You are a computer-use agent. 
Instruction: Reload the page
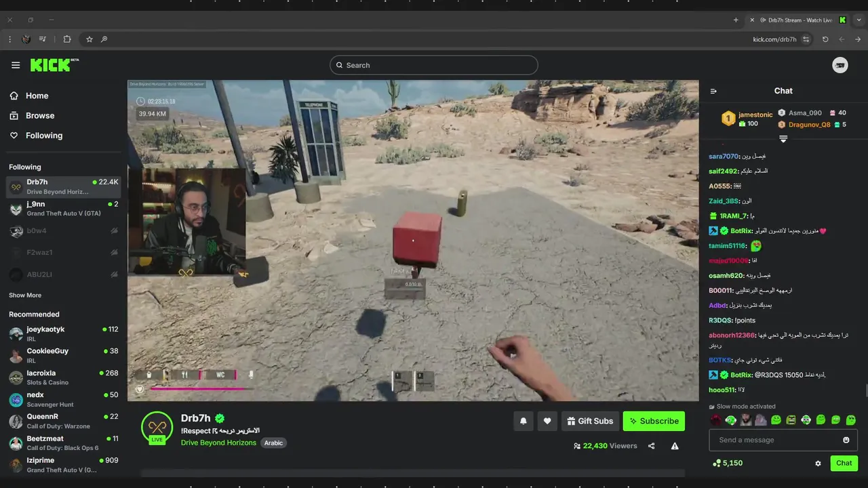[x=825, y=39]
